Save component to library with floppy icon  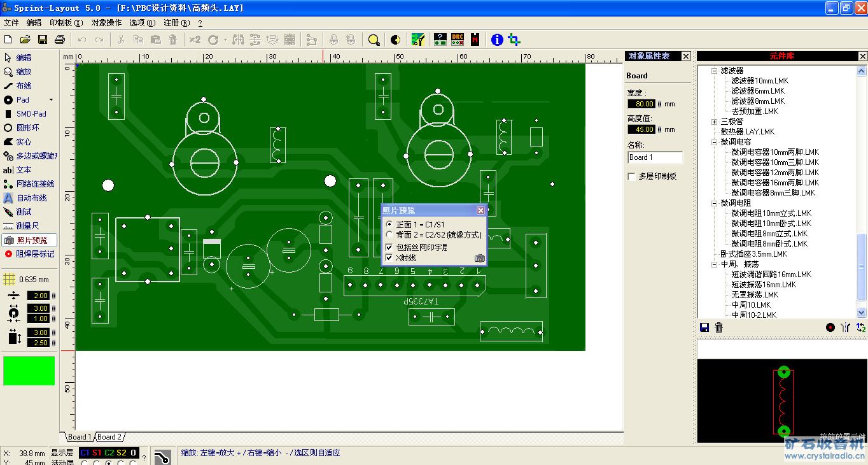point(704,327)
